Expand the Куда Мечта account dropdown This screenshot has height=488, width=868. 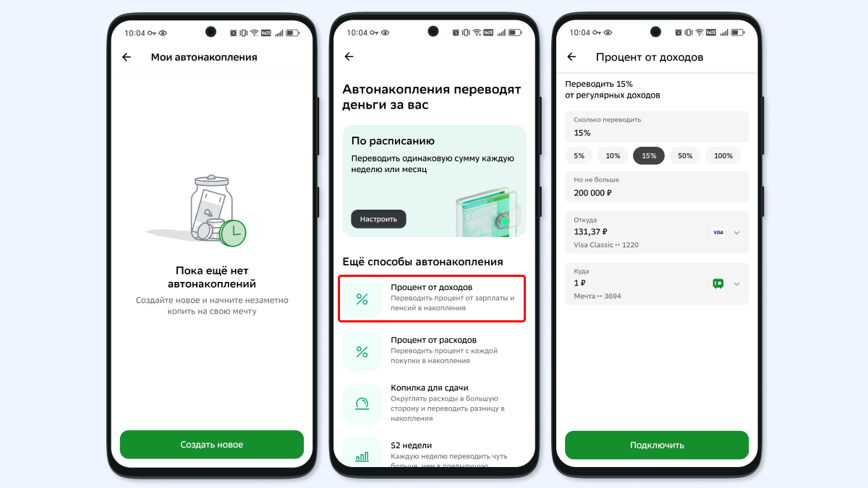(x=736, y=284)
